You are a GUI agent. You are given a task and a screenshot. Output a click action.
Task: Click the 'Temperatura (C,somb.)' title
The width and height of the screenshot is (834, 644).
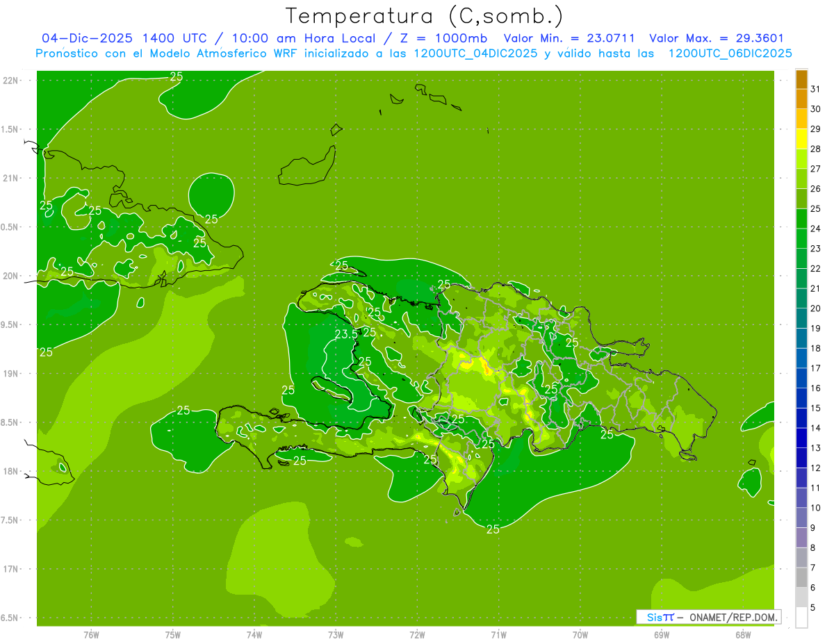pos(425,16)
